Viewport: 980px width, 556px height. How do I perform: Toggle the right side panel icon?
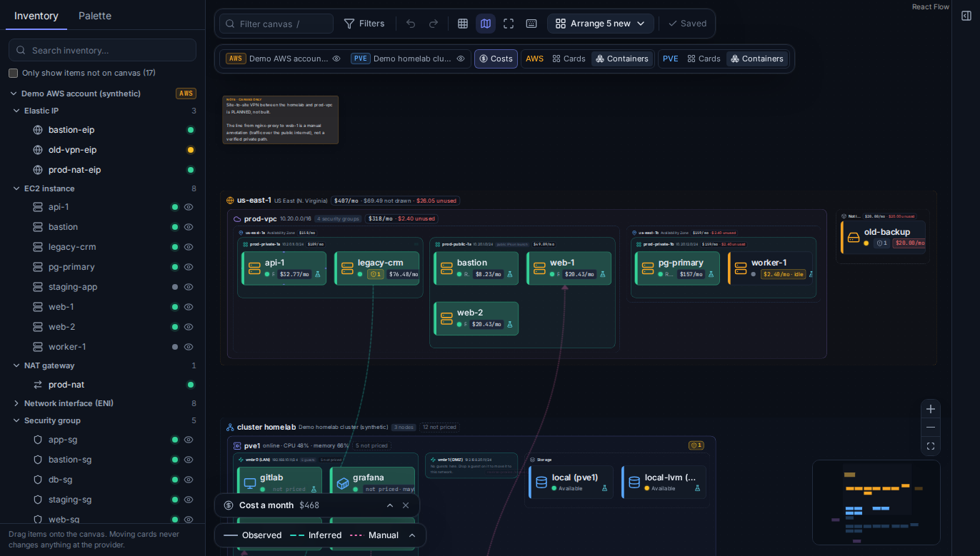point(966,16)
